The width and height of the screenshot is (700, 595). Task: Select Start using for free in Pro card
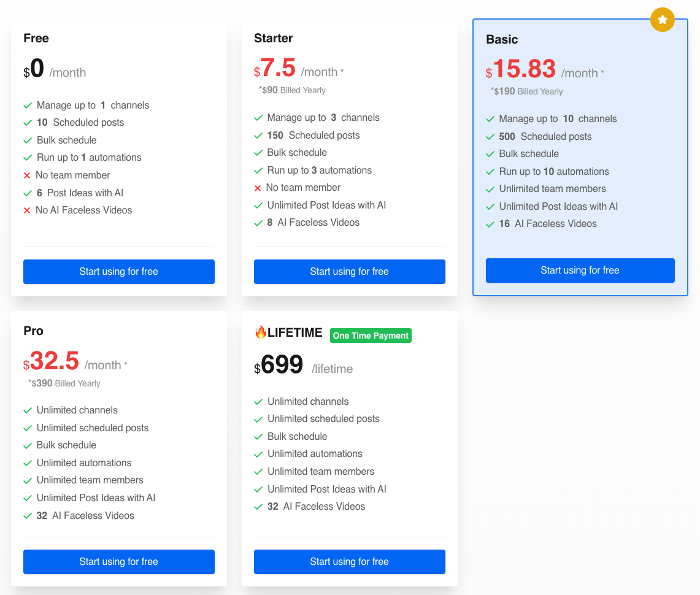pos(118,562)
